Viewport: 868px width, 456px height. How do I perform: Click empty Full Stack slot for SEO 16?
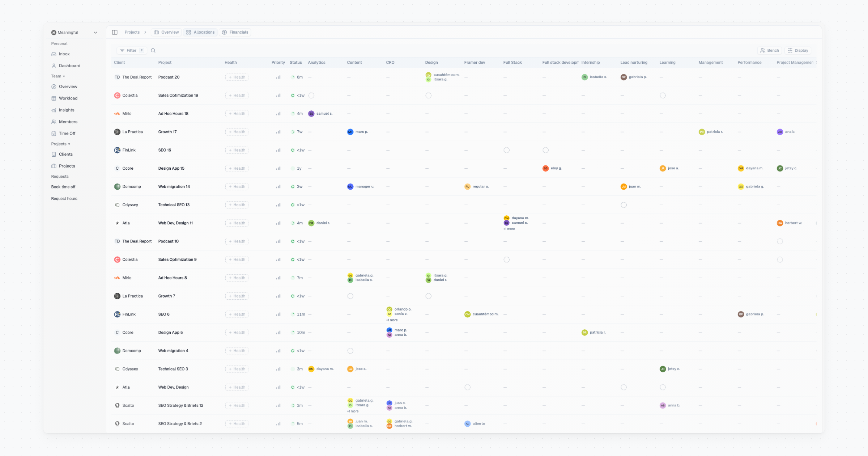point(506,150)
